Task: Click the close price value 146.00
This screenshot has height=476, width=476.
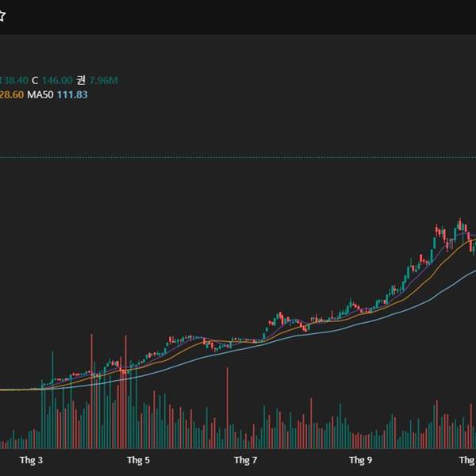Action: pyautogui.click(x=57, y=80)
